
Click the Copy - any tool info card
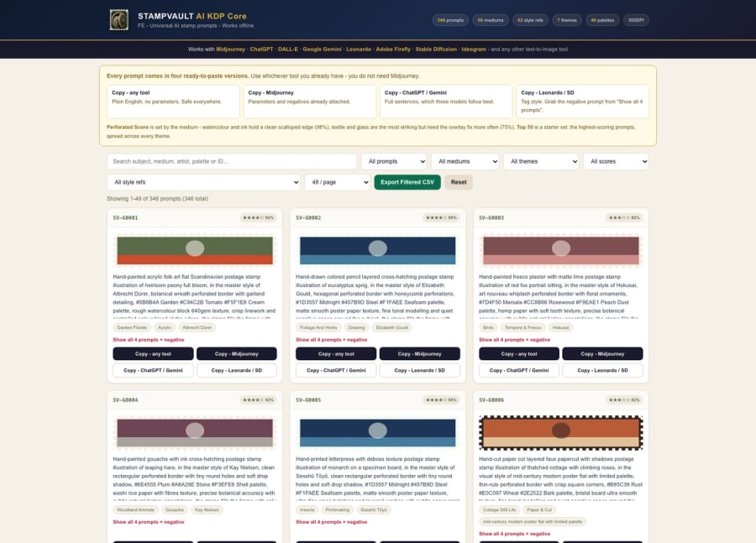tap(173, 102)
